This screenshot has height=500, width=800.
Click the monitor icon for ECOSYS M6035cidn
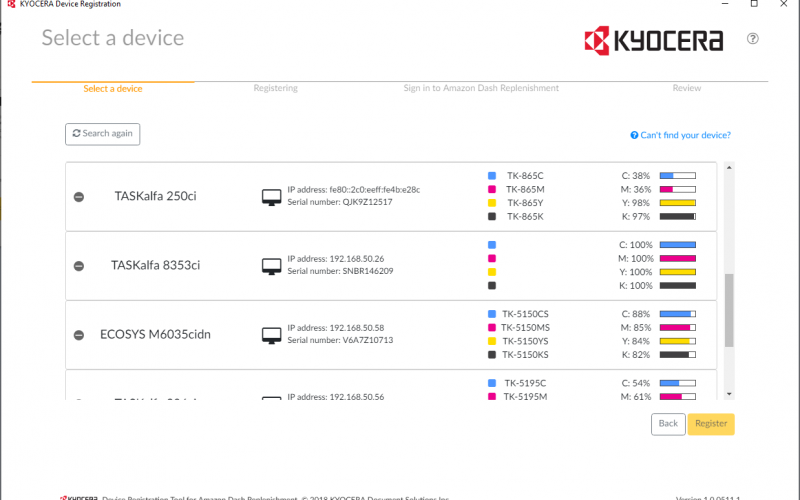click(x=270, y=334)
